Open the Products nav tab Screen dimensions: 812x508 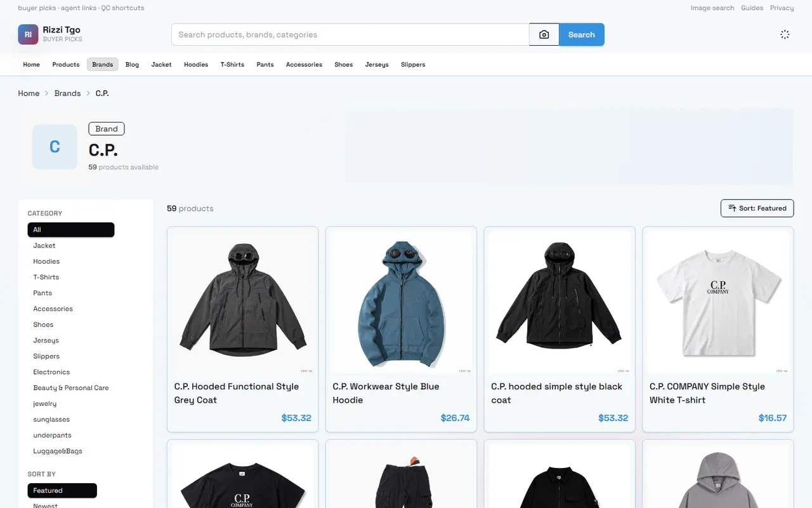click(66, 65)
